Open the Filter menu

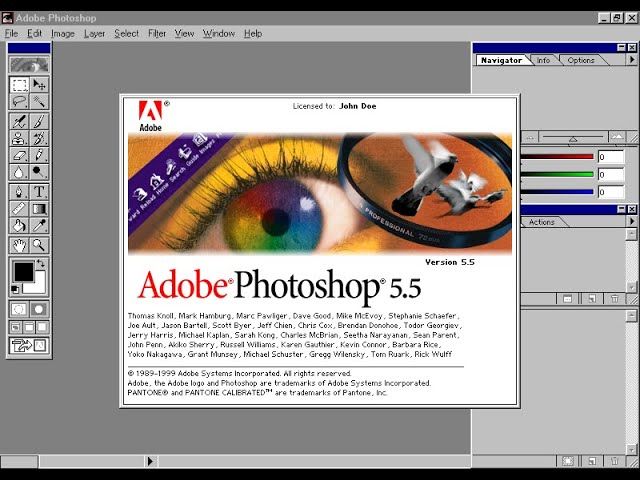coord(157,33)
